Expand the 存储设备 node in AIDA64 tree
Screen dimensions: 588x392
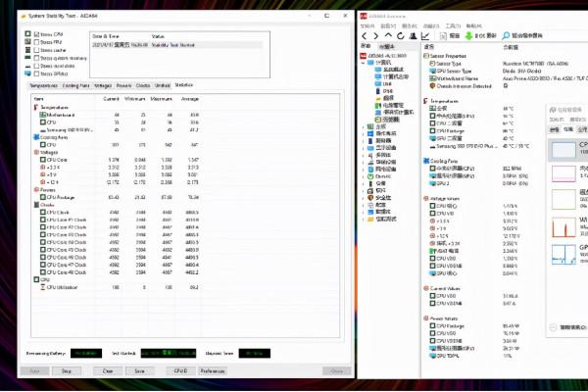tap(364, 163)
